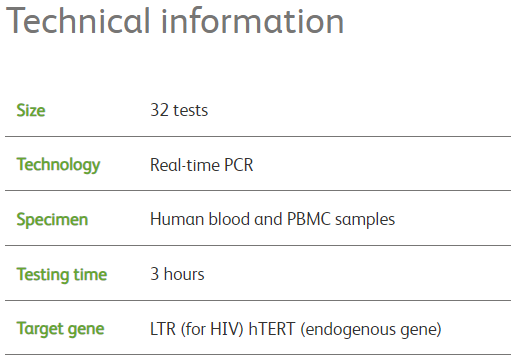
Task: Click Human blood and PBMC samples text
Action: [273, 220]
